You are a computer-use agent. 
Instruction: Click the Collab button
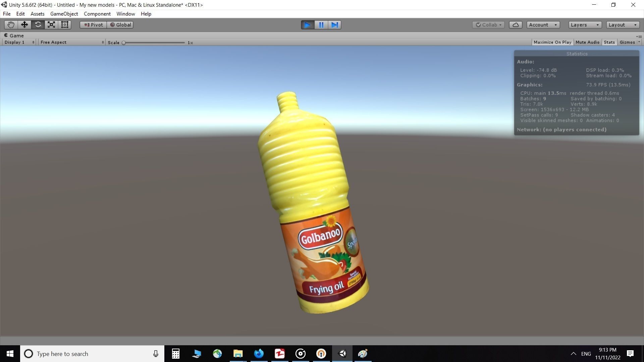click(488, 24)
